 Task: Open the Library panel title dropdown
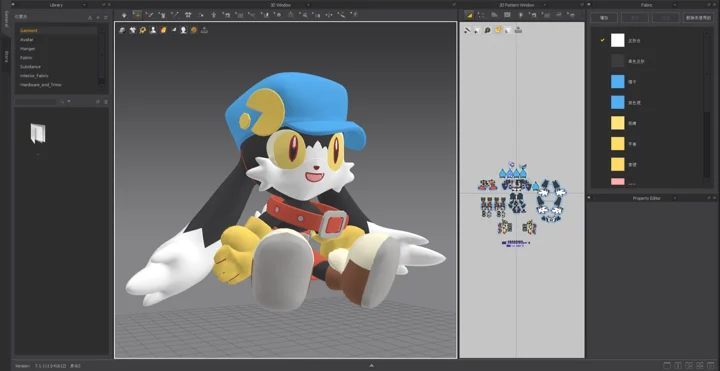[x=84, y=5]
